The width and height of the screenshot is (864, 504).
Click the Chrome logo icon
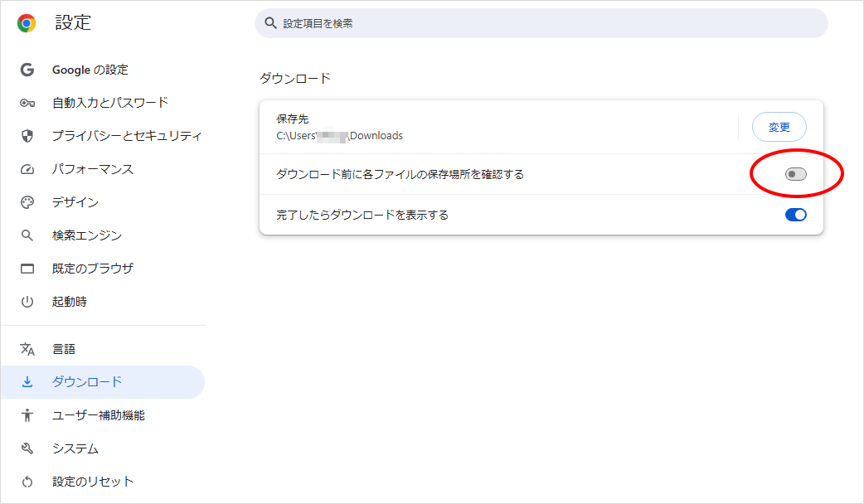[27, 23]
